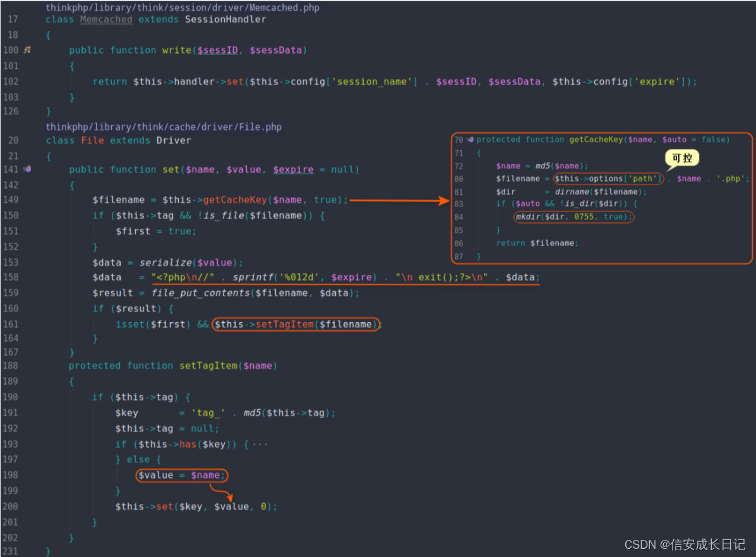756x557 pixels.
Task: Click $value on line 198
Action: click(156, 476)
